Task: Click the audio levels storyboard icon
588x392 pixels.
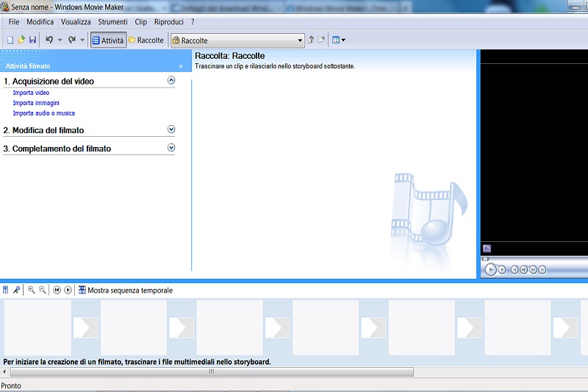Action: pos(6,290)
